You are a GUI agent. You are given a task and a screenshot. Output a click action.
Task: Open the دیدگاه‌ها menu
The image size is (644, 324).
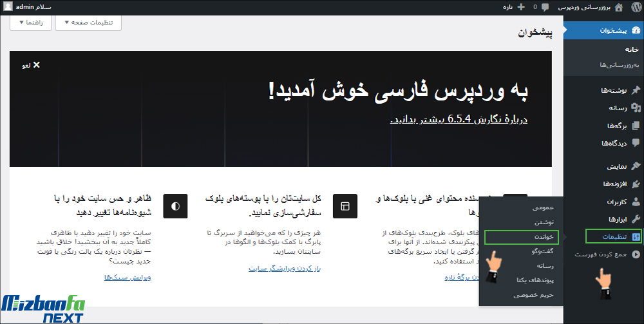[x=604, y=143]
